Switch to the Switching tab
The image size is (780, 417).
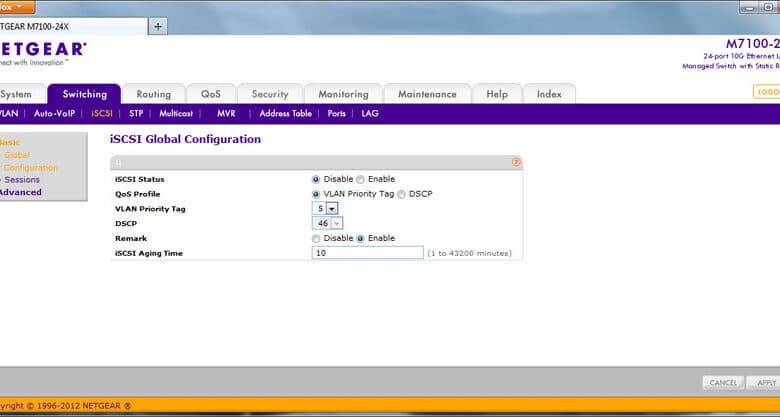84,94
